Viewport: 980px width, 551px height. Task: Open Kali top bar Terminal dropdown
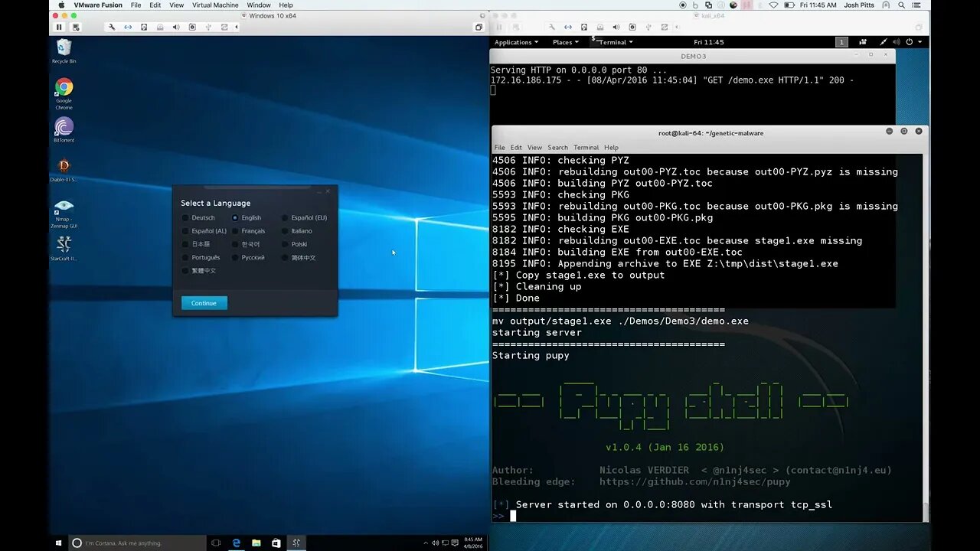pyautogui.click(x=612, y=42)
